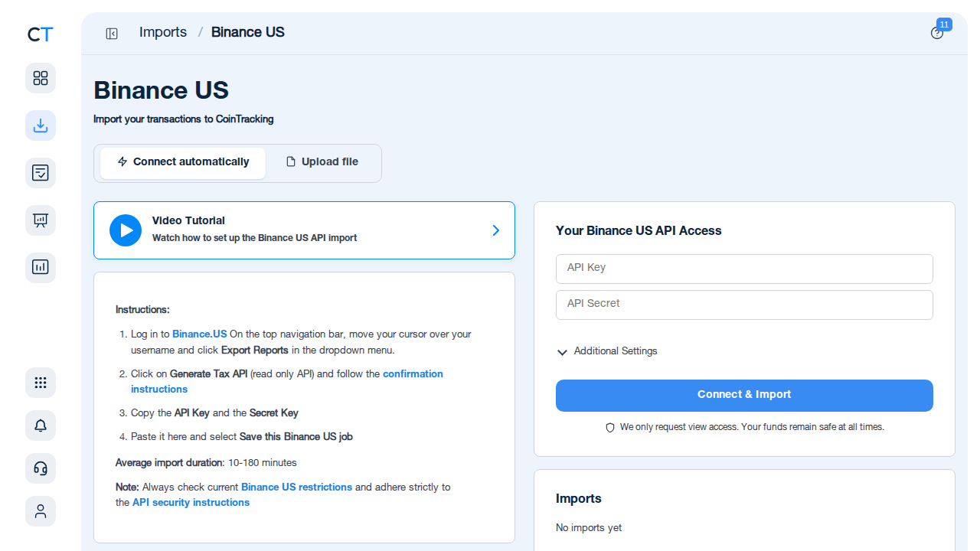Image resolution: width=980 pixels, height=551 pixels.
Task: Open help icon with 11 badge
Action: click(937, 33)
